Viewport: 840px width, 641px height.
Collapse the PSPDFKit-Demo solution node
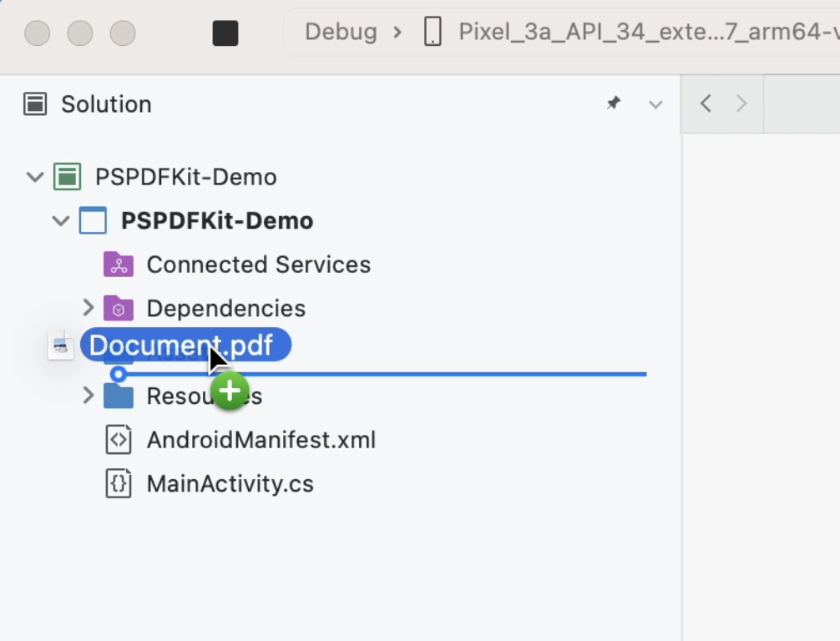click(x=34, y=177)
